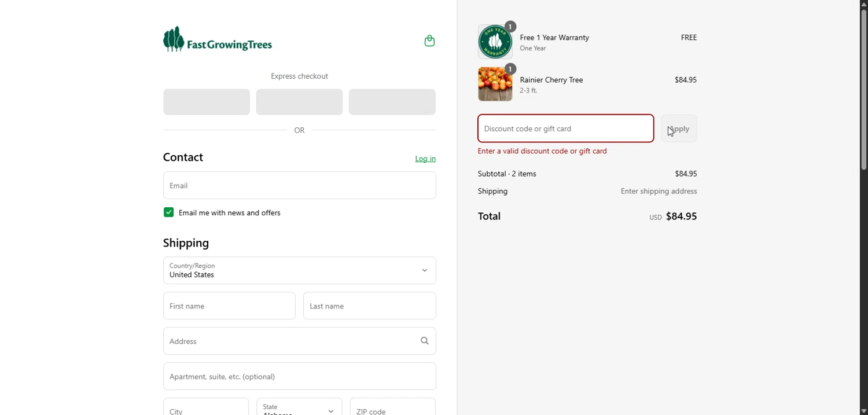Click the 'Express checkout' heading text

click(299, 76)
